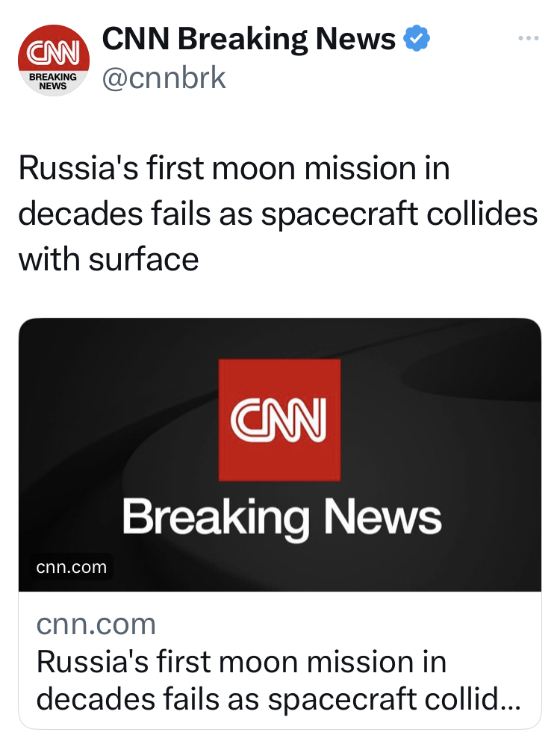
Task: Open the link card headline below the image
Action: pyautogui.click(x=240, y=662)
